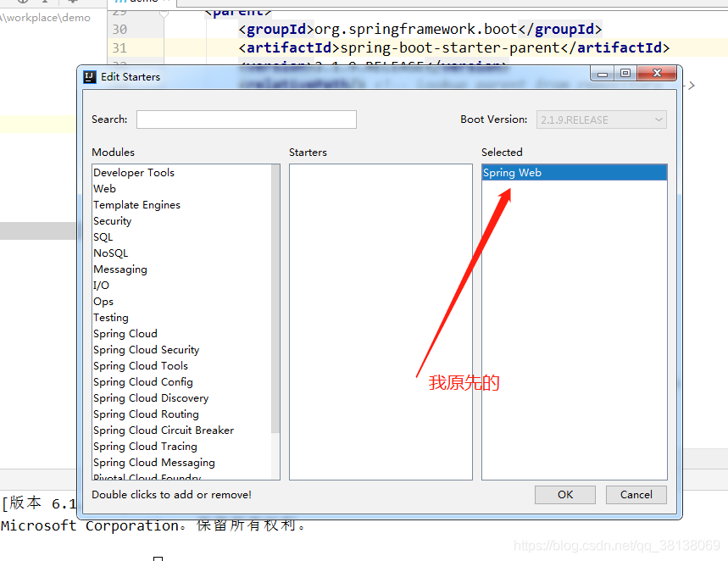Confirm starter changes with the OK button
728x561 pixels.
coord(564,494)
